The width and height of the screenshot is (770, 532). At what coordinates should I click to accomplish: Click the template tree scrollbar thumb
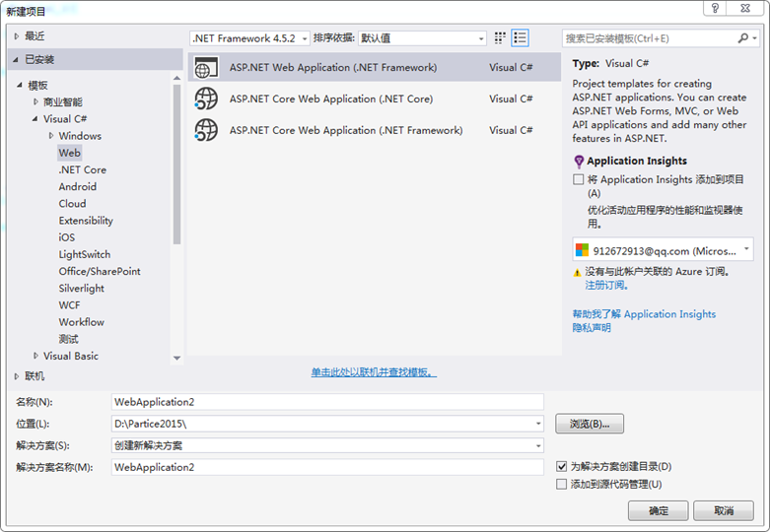(176, 165)
